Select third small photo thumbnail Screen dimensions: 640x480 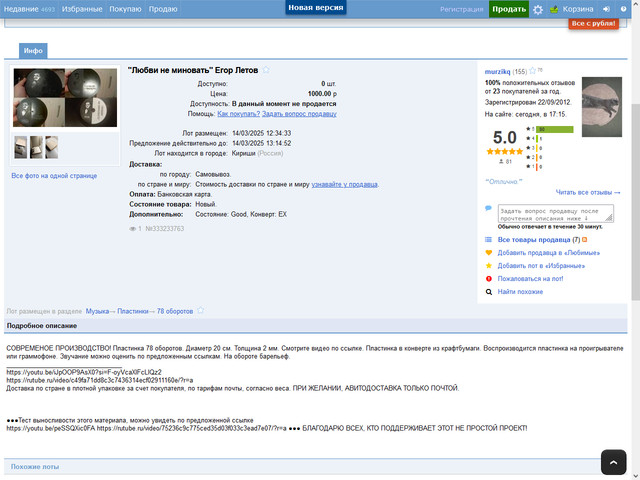(x=51, y=147)
